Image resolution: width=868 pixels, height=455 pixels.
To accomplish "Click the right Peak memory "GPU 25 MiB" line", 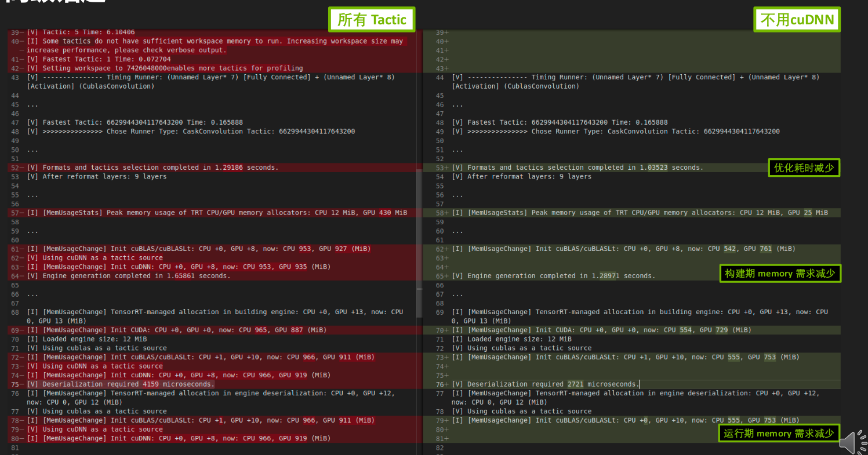I will coord(640,213).
